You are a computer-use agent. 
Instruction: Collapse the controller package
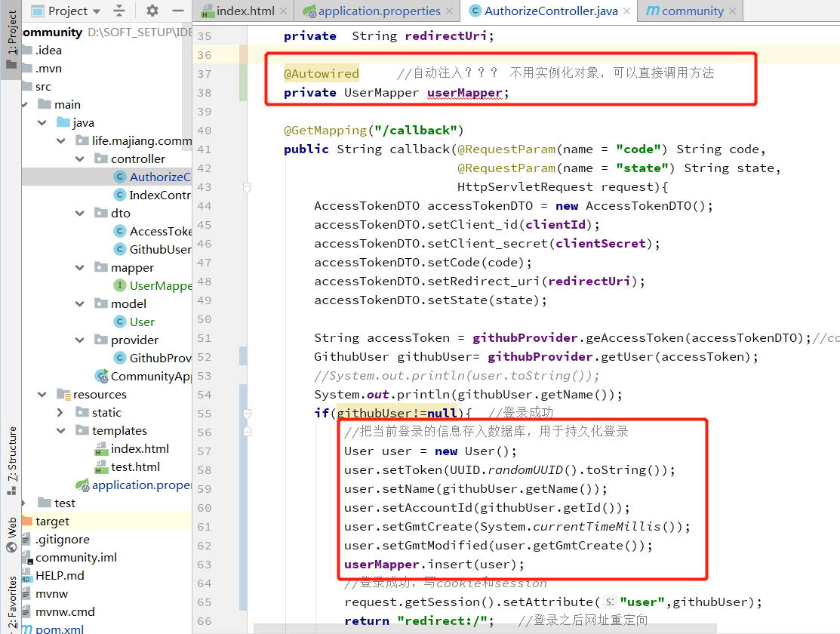80,159
